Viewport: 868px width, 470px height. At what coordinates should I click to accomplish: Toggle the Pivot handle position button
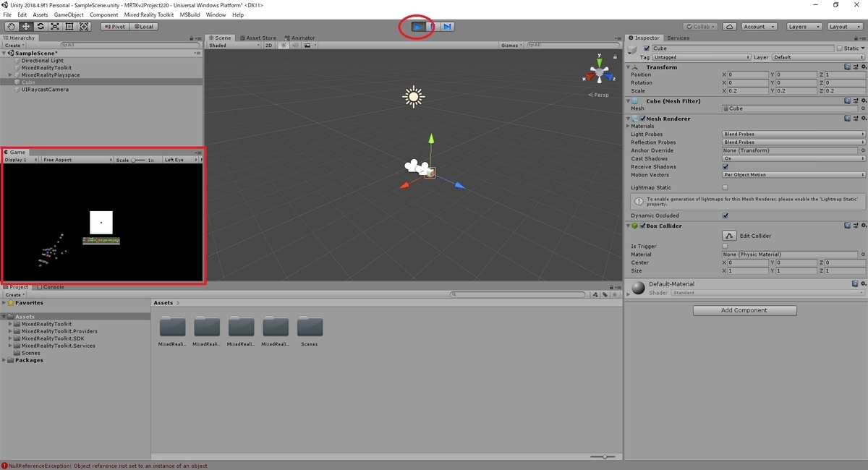114,27
